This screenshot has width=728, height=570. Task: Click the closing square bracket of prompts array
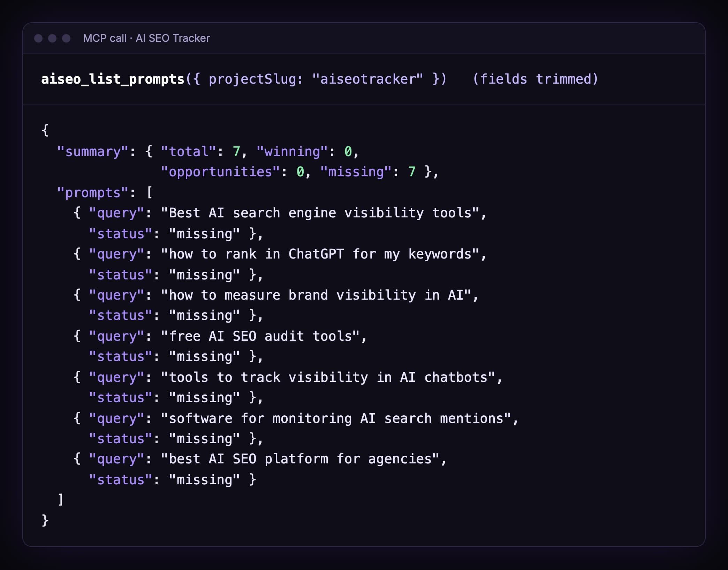click(61, 500)
